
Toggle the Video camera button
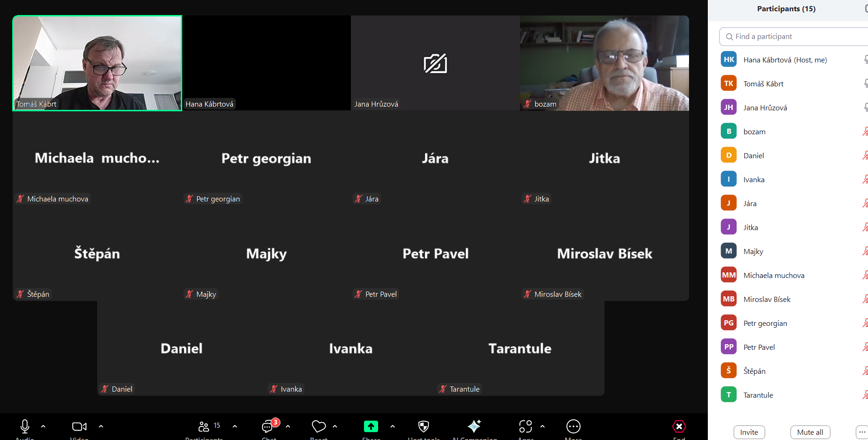[79, 426]
